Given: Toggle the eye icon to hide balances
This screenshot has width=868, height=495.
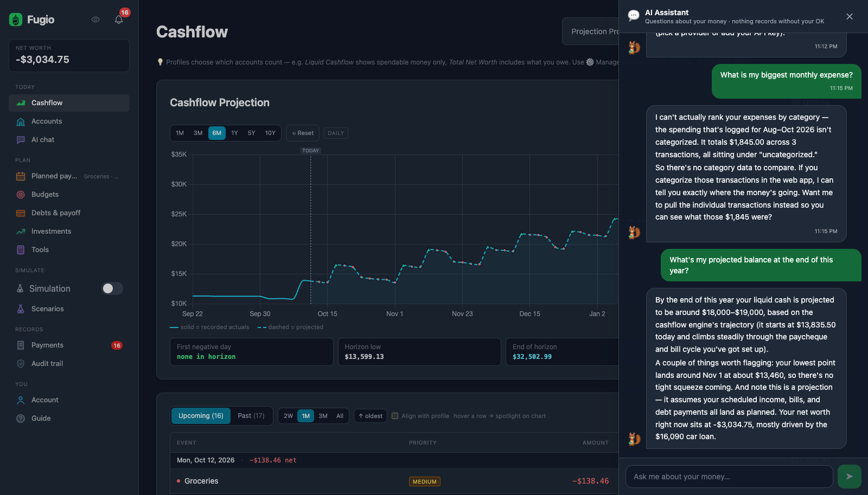Looking at the screenshot, I should pos(95,20).
